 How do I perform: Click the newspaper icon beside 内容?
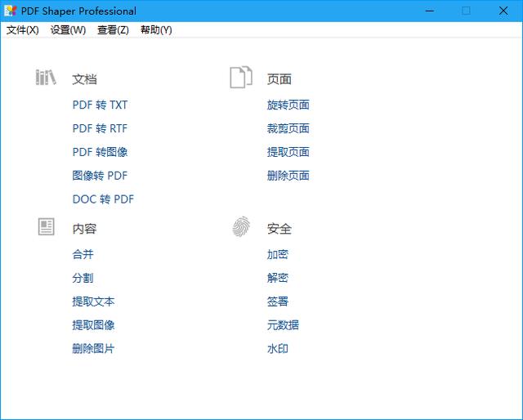pyautogui.click(x=46, y=227)
